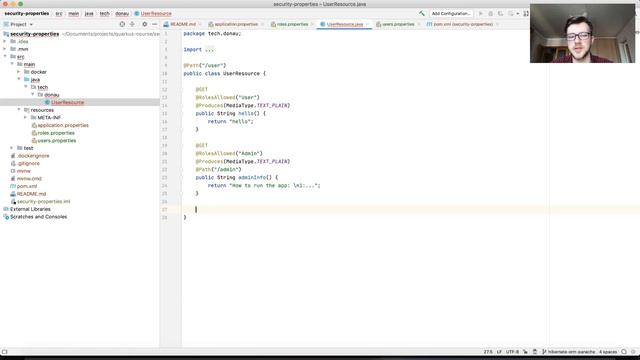This screenshot has height=360, width=640.
Task: Click the UTF-8 encoding in the status bar
Action: point(512,351)
